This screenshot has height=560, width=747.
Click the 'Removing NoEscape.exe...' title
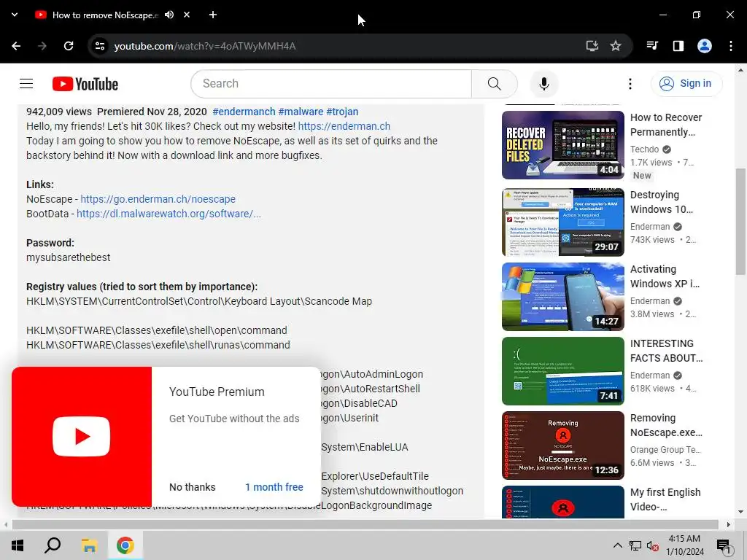[666, 425]
